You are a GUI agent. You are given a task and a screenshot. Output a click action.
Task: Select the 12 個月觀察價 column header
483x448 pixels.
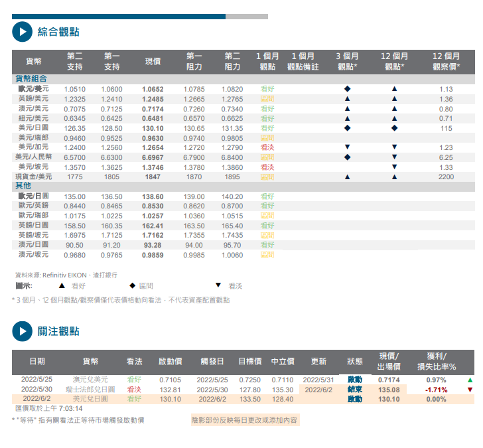click(x=446, y=62)
